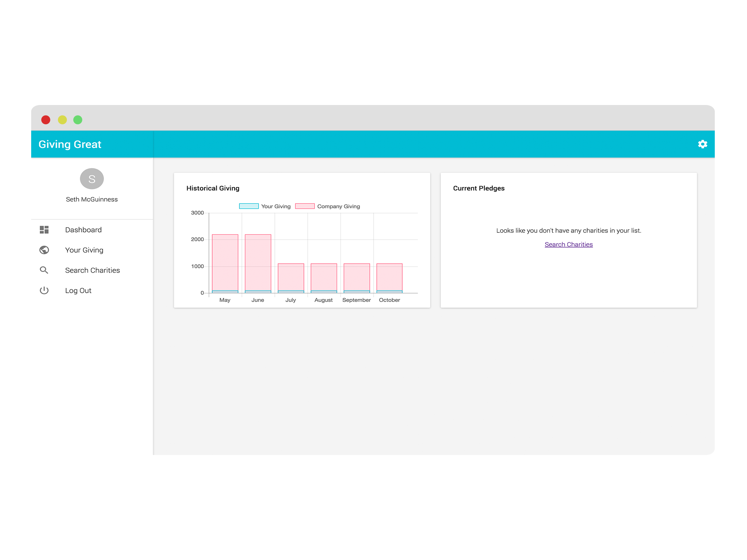Follow the Search Charities link in pledges
Image resolution: width=747 pixels, height=560 pixels.
click(568, 244)
